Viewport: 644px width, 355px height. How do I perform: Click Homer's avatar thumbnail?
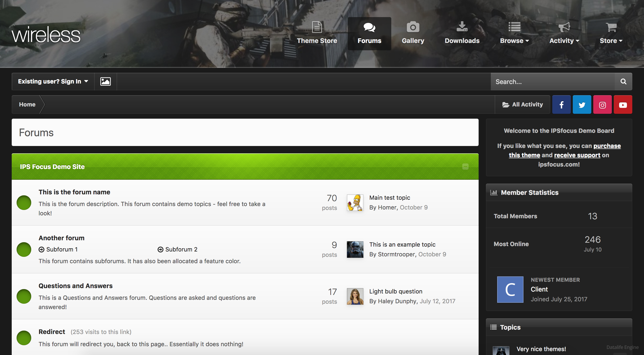tap(355, 203)
